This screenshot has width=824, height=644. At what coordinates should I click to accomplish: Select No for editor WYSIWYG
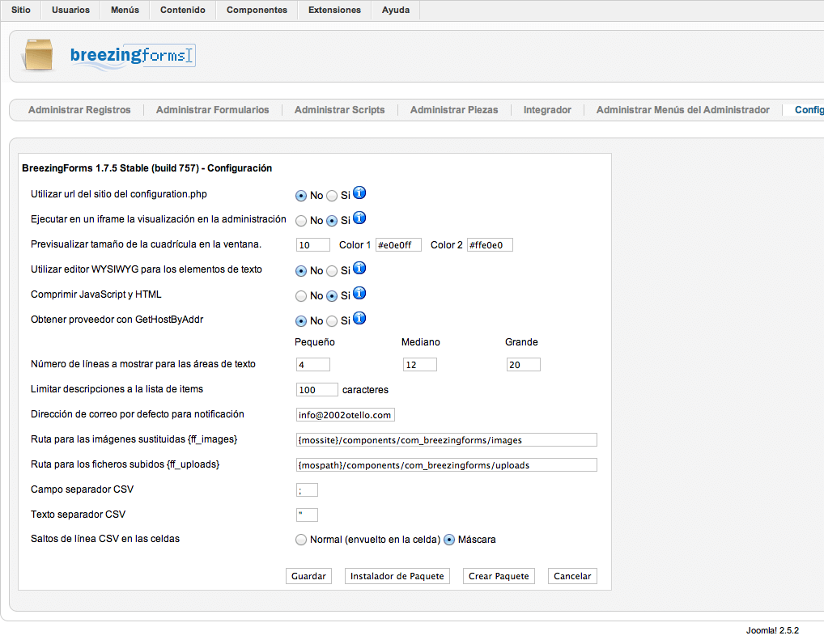pos(301,271)
